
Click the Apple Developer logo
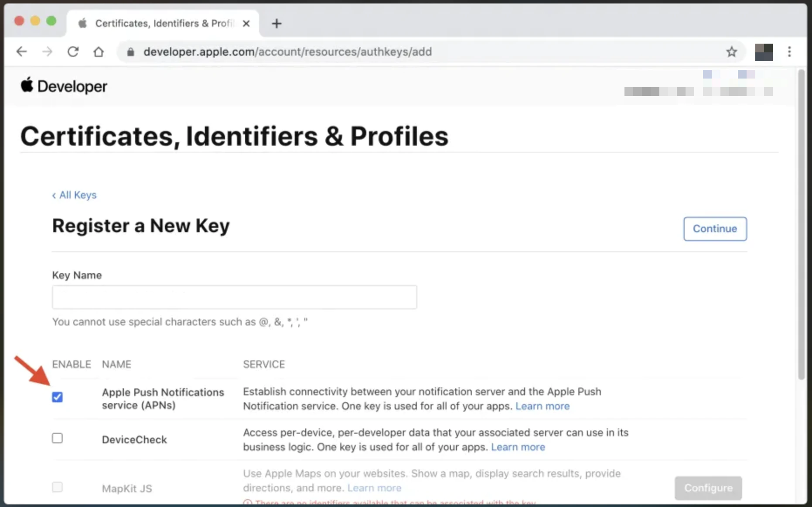(x=64, y=86)
